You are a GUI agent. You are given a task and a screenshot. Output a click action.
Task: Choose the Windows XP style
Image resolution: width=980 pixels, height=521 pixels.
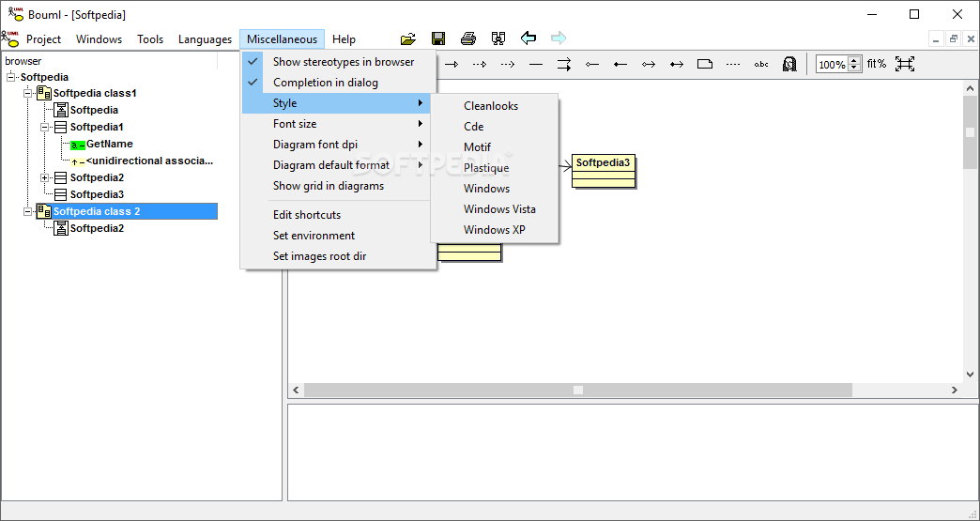495,229
